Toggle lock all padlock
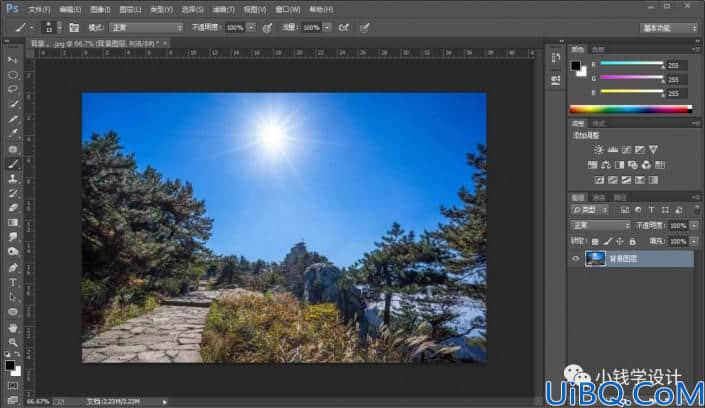Image resolution: width=705 pixels, height=408 pixels. click(632, 242)
